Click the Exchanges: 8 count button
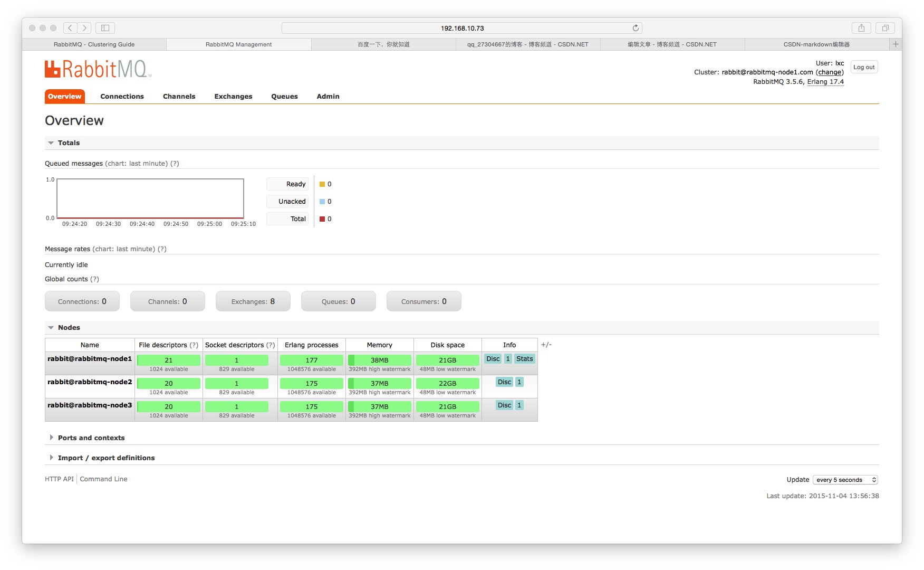 coord(253,301)
